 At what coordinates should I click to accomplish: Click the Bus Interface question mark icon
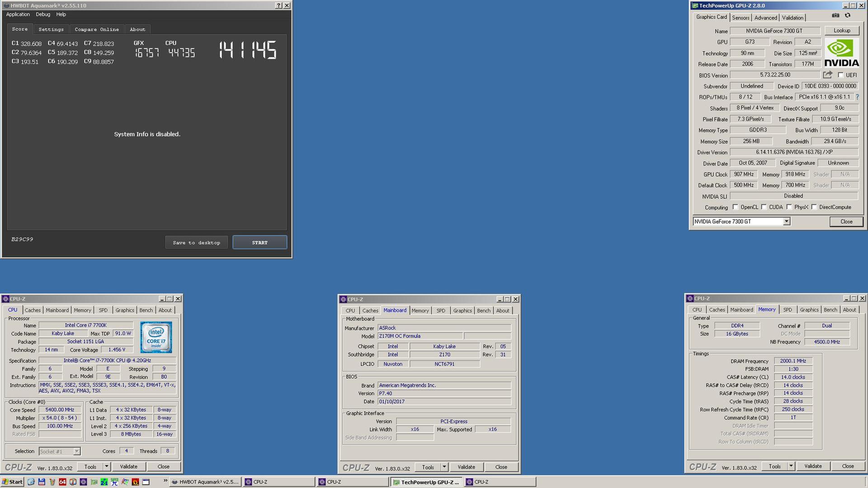click(857, 97)
